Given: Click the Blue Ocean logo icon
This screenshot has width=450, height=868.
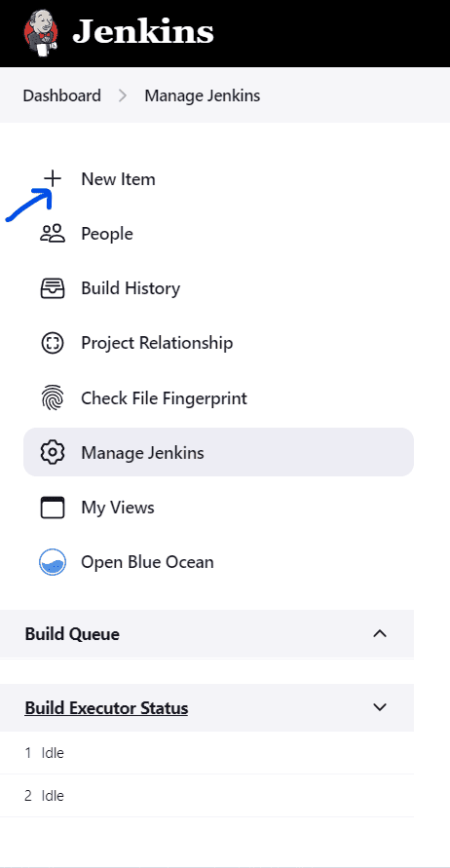Looking at the screenshot, I should pos(53,562).
